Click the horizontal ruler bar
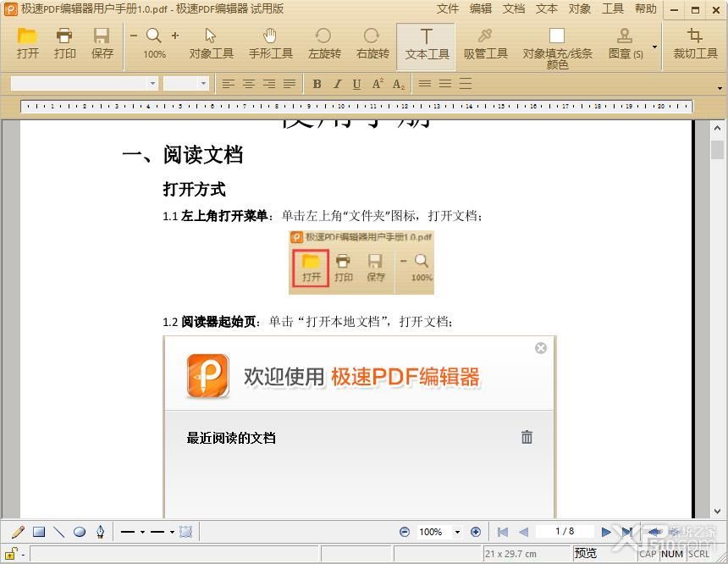 coord(356,107)
